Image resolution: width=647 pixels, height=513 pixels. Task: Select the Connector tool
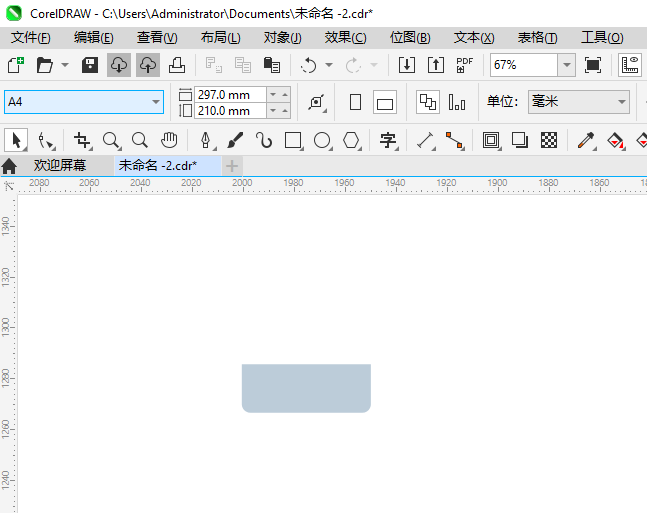coord(455,140)
